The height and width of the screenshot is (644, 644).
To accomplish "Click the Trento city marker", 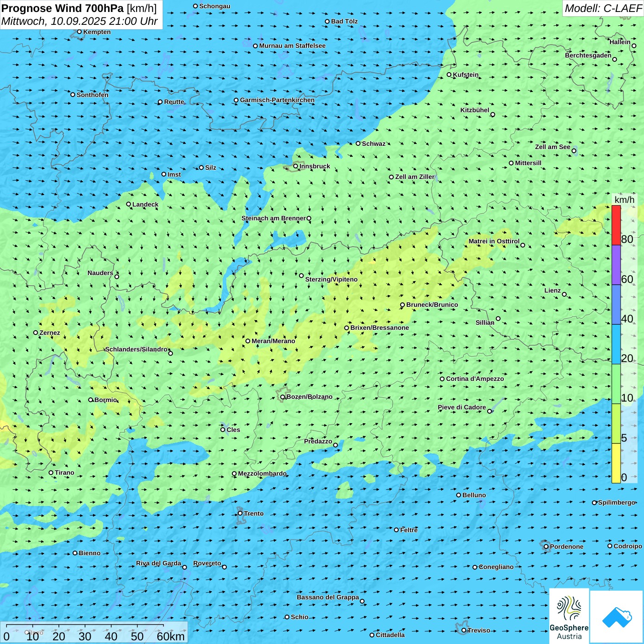I will pos(240,513).
